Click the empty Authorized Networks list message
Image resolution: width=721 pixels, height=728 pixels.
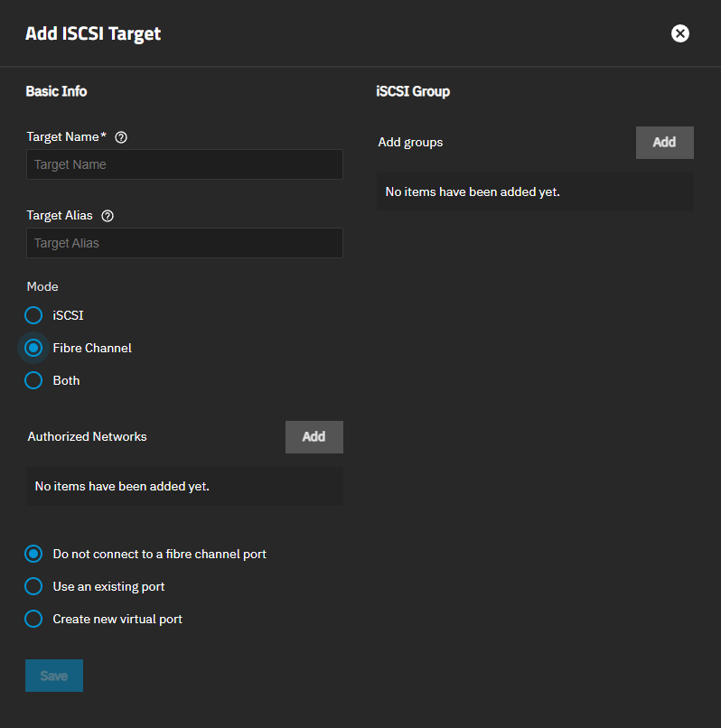click(122, 486)
